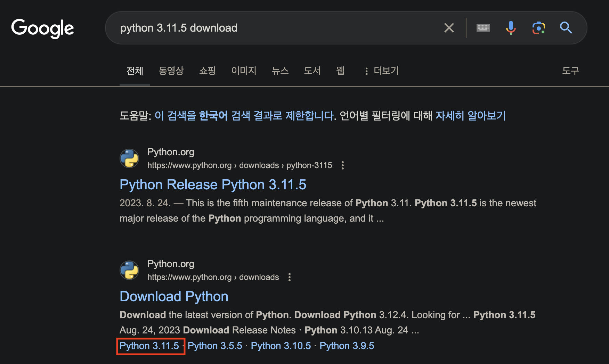Open the on-screen keyboard icon
The height and width of the screenshot is (364, 609).
483,28
